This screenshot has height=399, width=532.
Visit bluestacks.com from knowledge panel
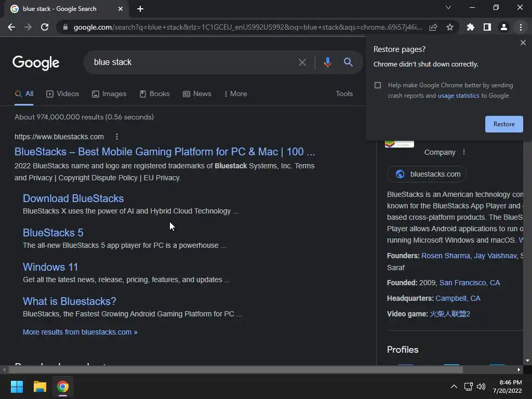coord(427,174)
